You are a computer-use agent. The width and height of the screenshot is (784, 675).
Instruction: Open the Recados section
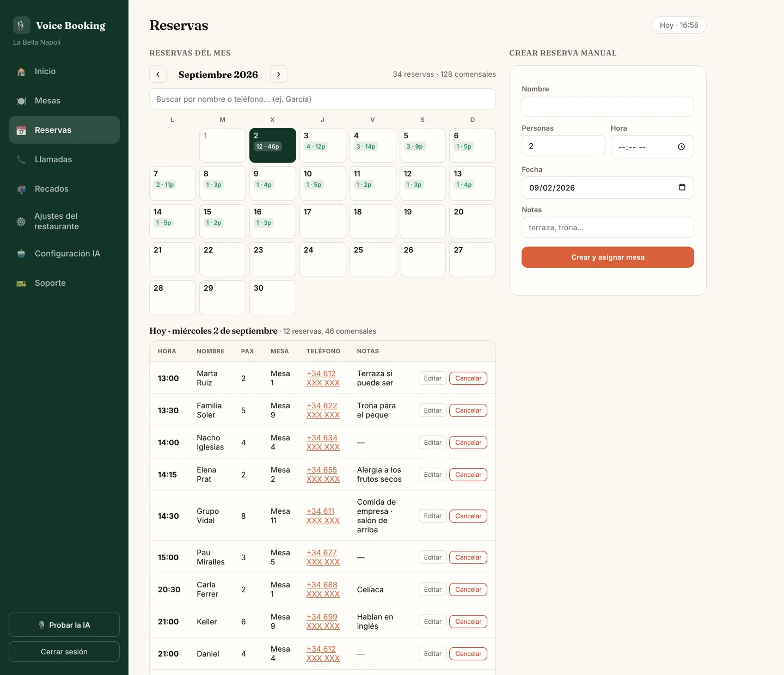pos(64,189)
